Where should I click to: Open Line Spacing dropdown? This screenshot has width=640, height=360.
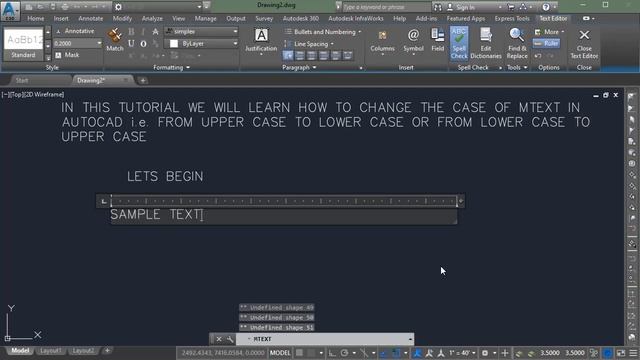[309, 44]
